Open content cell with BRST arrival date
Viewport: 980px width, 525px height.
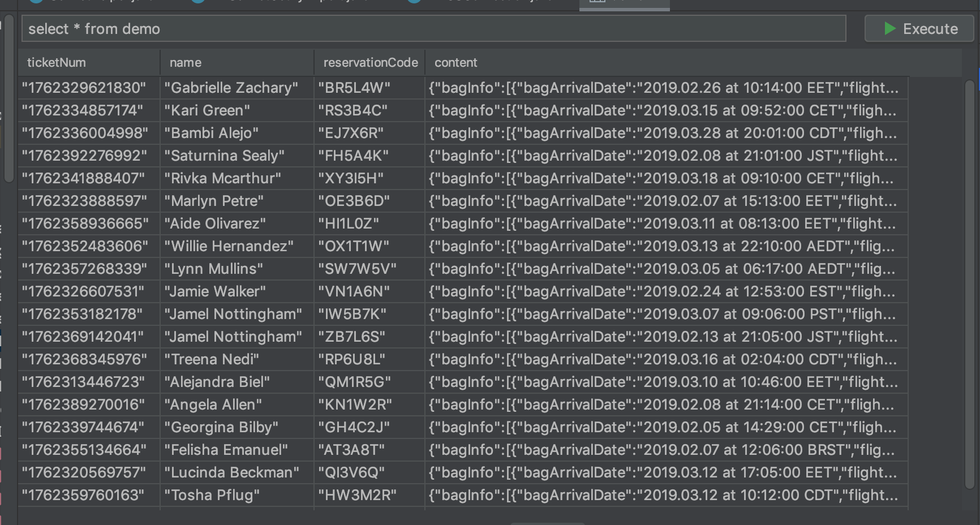(662, 450)
